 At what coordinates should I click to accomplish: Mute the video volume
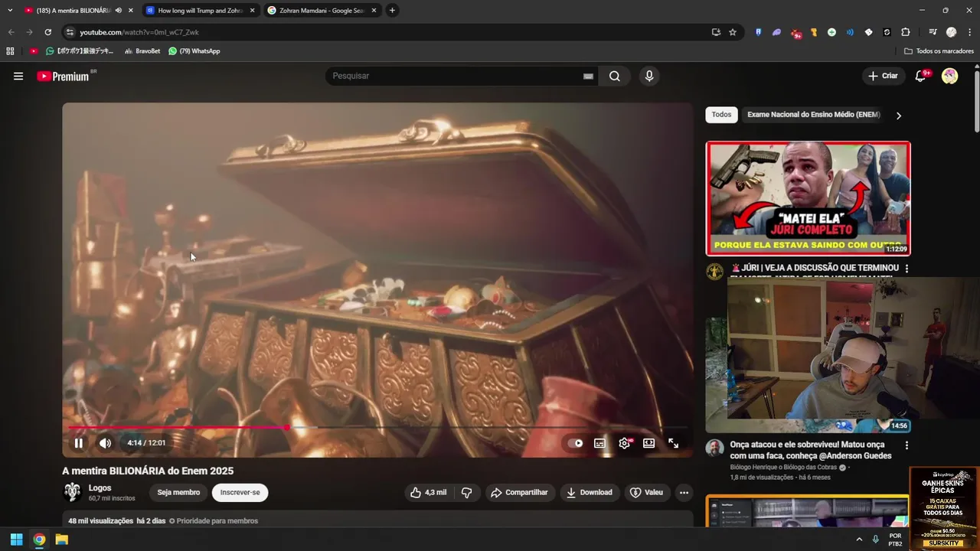pos(105,443)
